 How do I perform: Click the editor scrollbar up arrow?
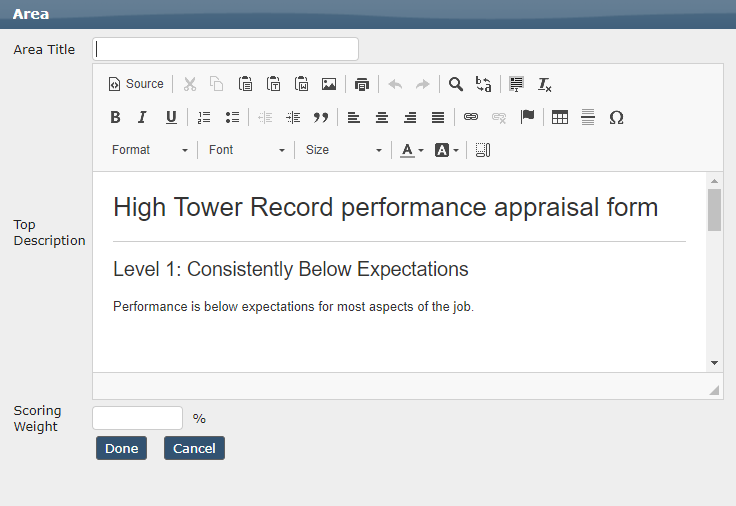tap(714, 181)
